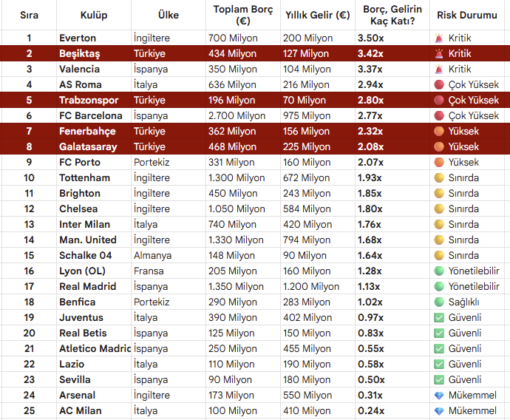
Task: Select the Risk Durumu column header
Action: [x=467, y=15]
